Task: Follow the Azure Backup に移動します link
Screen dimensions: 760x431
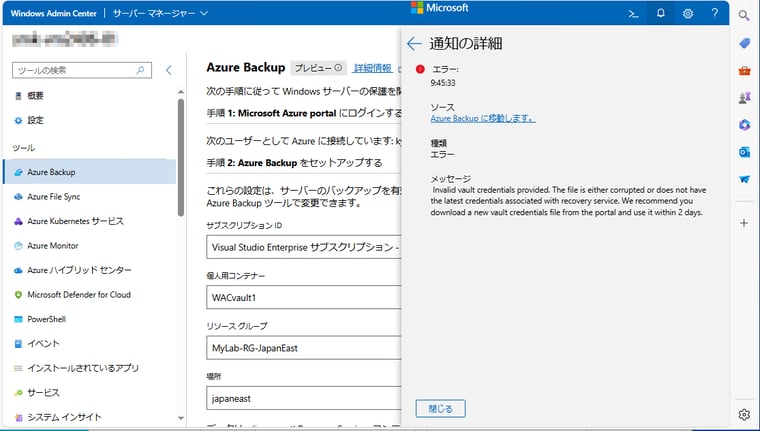Action: [x=483, y=118]
